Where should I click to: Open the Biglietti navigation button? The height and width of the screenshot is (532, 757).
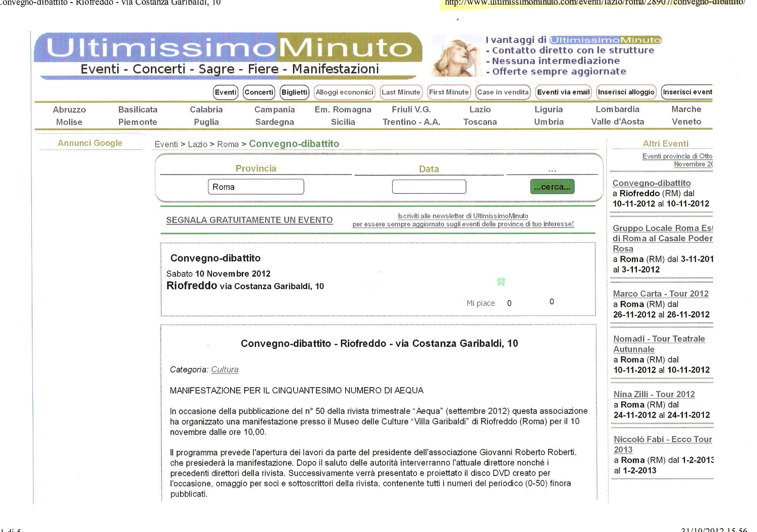click(x=295, y=92)
